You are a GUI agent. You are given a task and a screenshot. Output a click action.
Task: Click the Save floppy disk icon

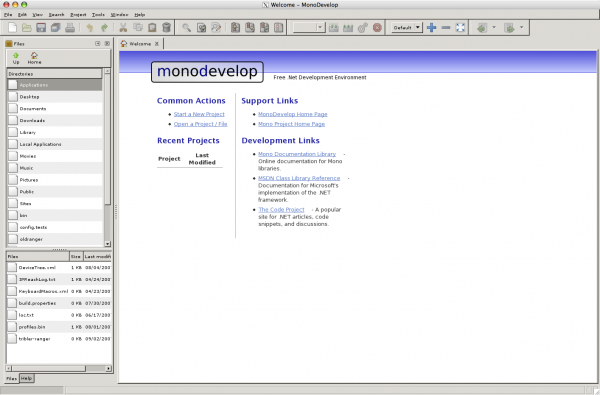click(x=41, y=28)
